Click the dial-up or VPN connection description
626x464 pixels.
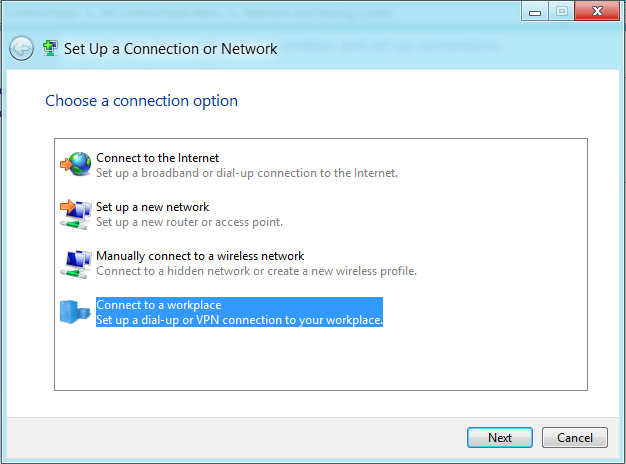(239, 320)
